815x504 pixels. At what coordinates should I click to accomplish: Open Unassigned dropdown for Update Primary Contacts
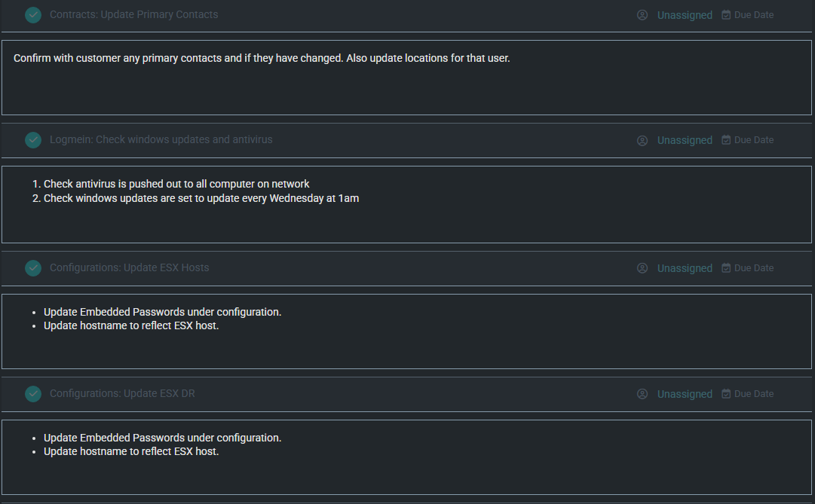(685, 15)
